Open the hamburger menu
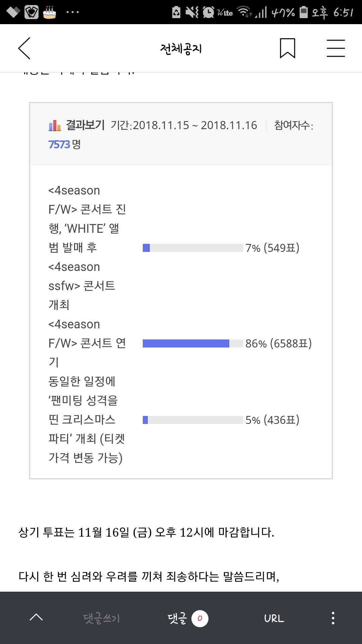The width and height of the screenshot is (362, 644). (x=336, y=48)
